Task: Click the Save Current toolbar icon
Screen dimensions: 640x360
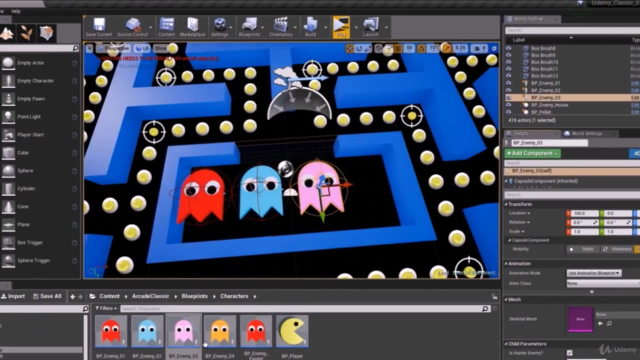Action: [x=99, y=27]
